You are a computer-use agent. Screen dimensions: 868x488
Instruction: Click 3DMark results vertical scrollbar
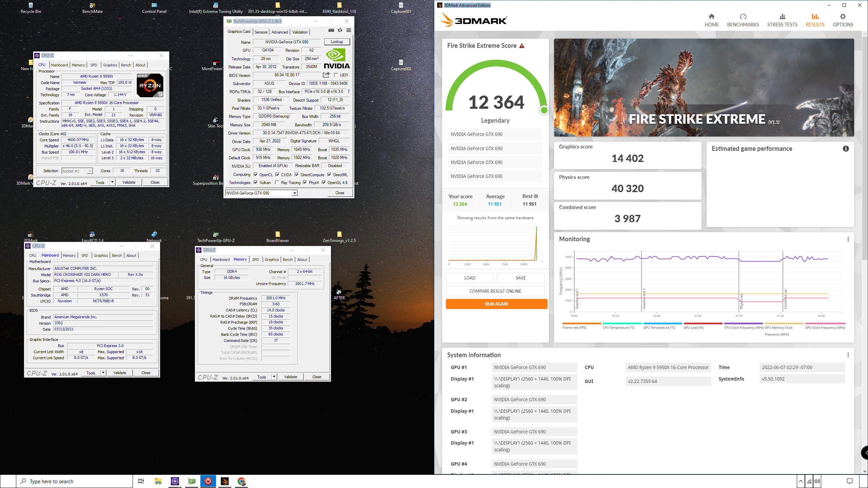(x=864, y=149)
